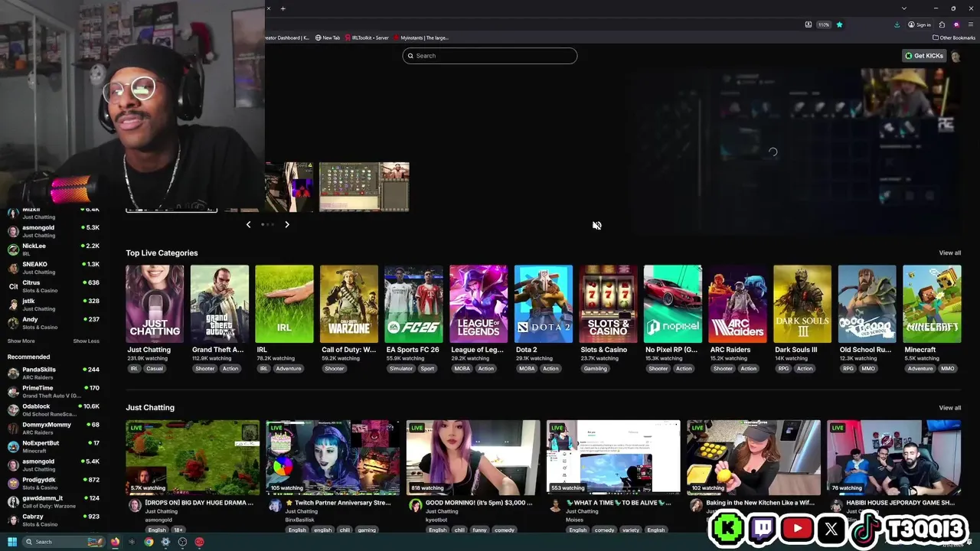The width and height of the screenshot is (980, 551).
Task: Click the Get KICKs button
Action: pyautogui.click(x=924, y=56)
